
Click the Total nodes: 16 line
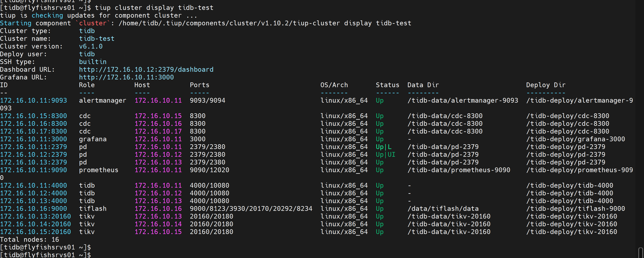29,240
